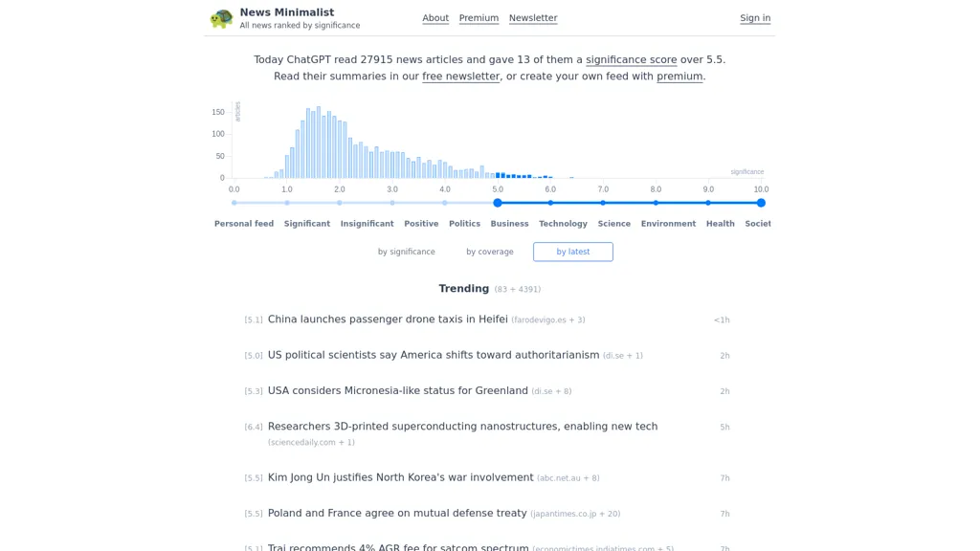The image size is (980, 551).
Task: Click Sign in
Action: 755,18
